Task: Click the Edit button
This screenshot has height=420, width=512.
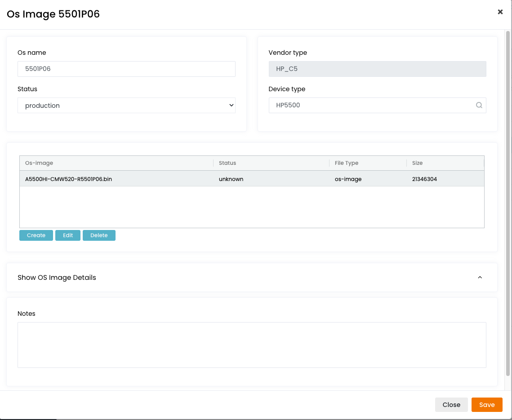Action: coord(67,235)
